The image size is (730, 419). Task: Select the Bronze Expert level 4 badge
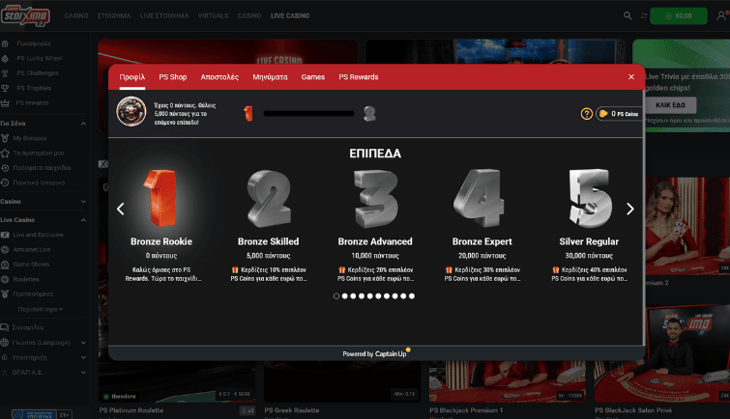pos(482,198)
